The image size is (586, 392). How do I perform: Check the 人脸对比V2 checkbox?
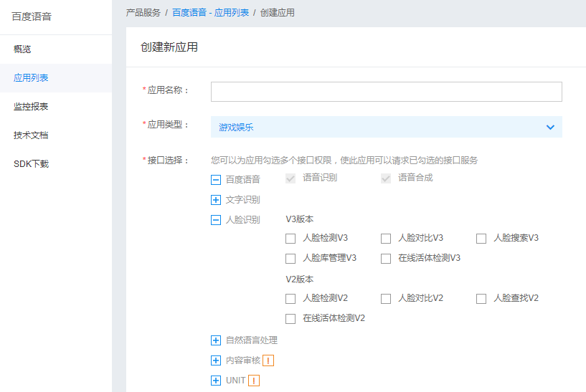[386, 299]
